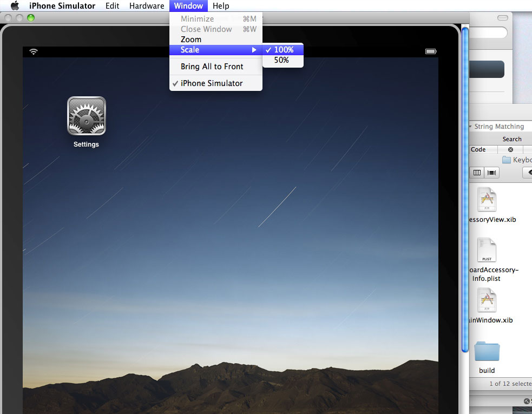The height and width of the screenshot is (414, 532).
Task: Click the AccessoryView.xib file name
Action: [x=492, y=220]
